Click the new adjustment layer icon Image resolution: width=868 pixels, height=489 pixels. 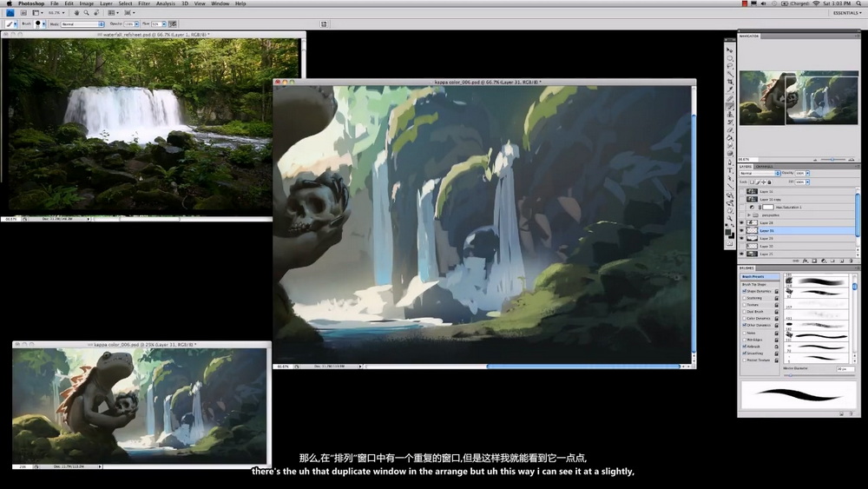coord(824,261)
